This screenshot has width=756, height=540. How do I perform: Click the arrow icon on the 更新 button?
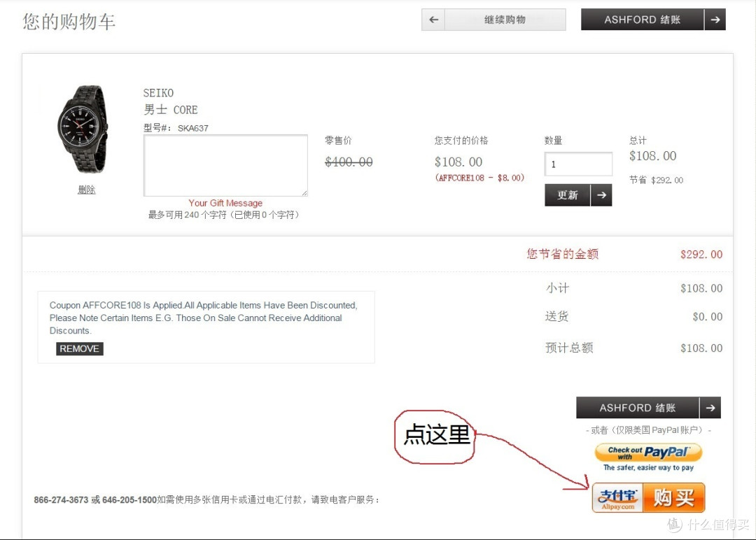[x=601, y=195]
